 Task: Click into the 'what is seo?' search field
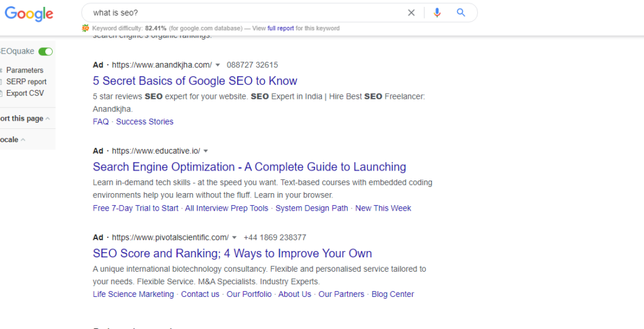point(247,13)
